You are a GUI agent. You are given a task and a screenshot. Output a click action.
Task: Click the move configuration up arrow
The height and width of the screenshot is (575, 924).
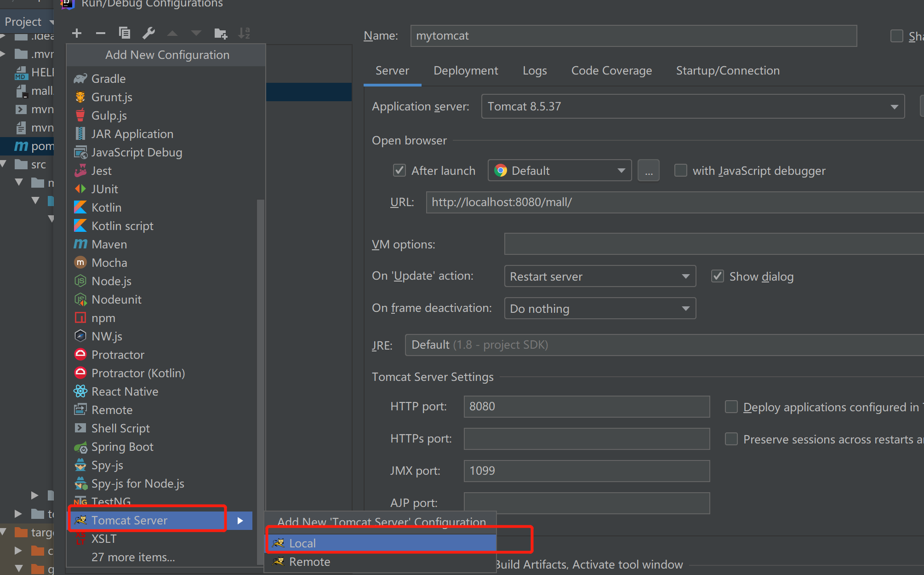pyautogui.click(x=172, y=33)
